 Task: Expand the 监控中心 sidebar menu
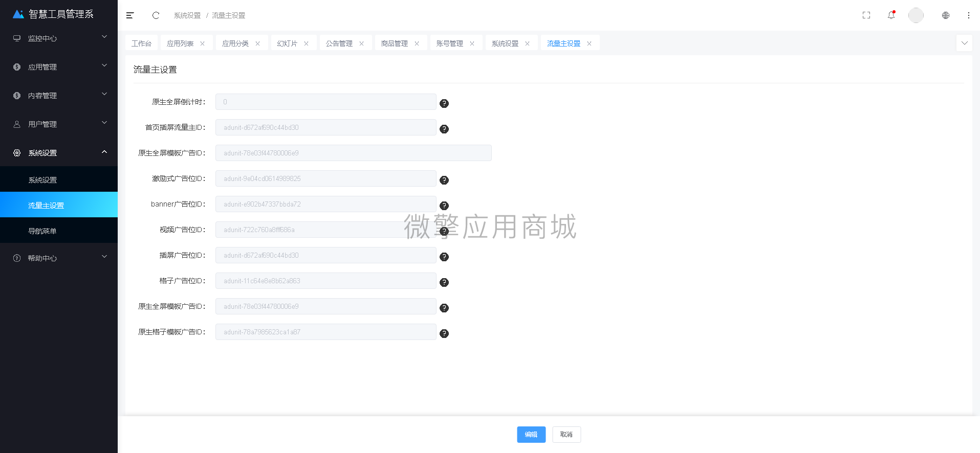coord(59,38)
